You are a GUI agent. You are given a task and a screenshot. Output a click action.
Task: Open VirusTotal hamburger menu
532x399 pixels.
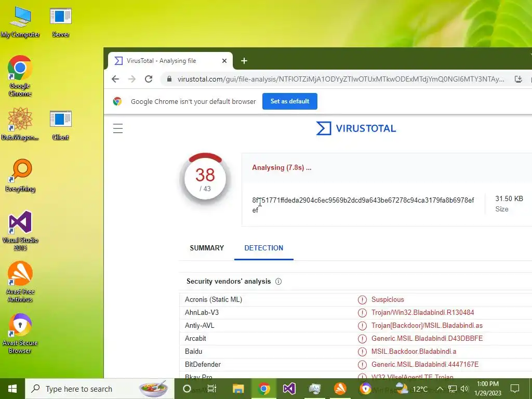[118, 128]
